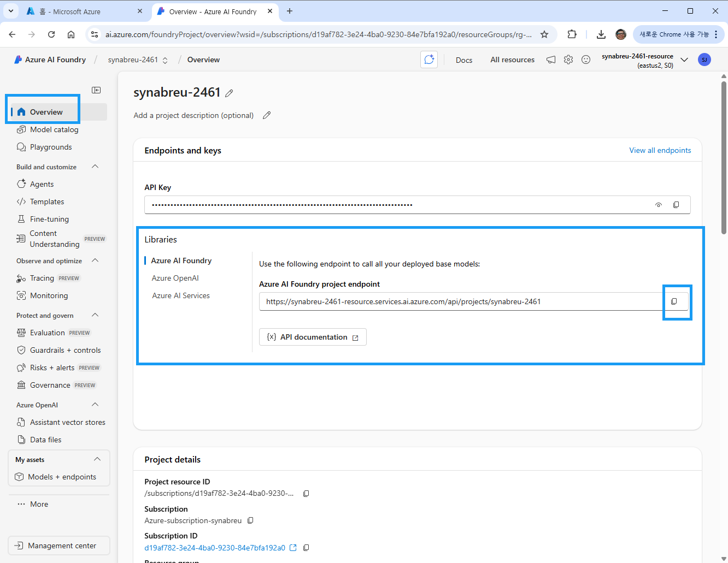Collapse the Build and customize section

coord(95,167)
